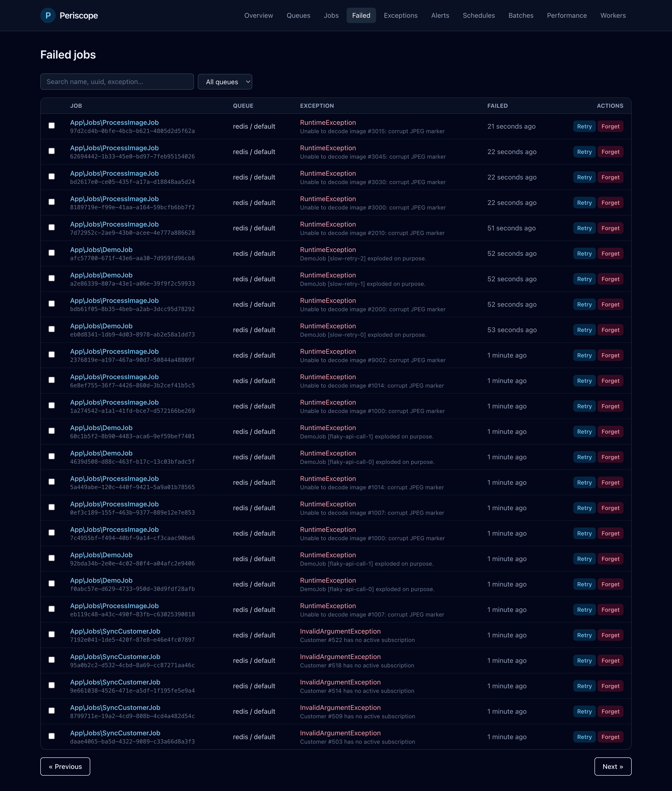This screenshot has height=791, width=672.
Task: Focus the search name, uuid, exception field
Action: tap(117, 82)
